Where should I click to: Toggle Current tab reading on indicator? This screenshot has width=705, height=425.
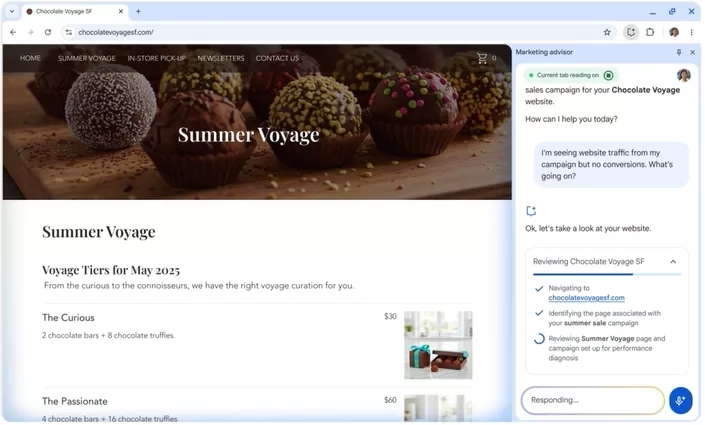point(608,76)
